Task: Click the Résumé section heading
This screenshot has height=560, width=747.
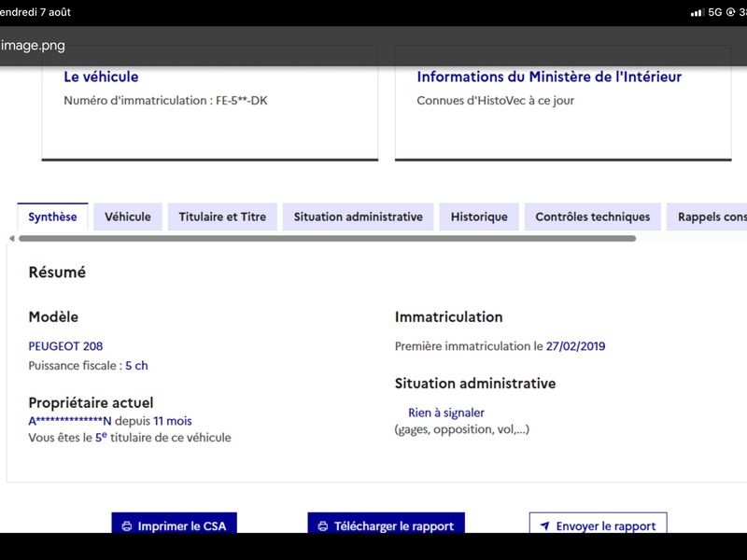Action: point(57,272)
